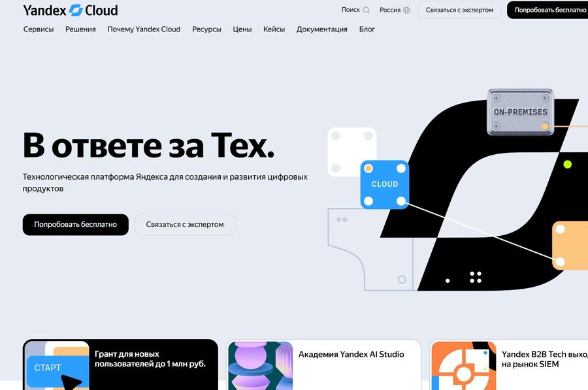Open the Решения menu
The width and height of the screenshot is (588, 390).
click(80, 29)
